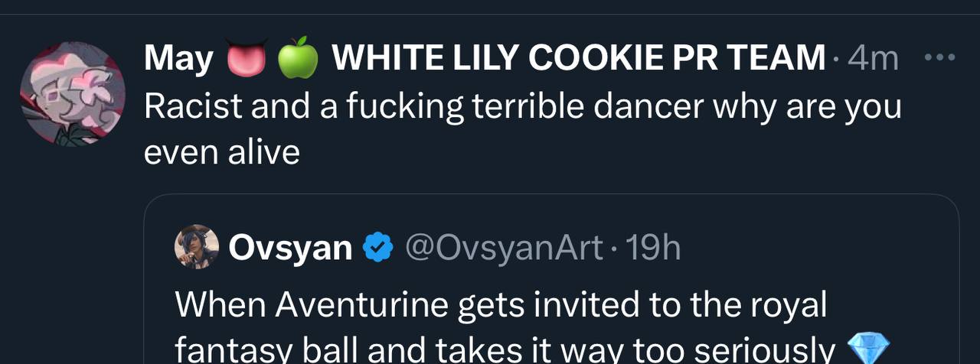
Task: Click the word "Aventurine" in the quoted tweet
Action: [x=361, y=305]
